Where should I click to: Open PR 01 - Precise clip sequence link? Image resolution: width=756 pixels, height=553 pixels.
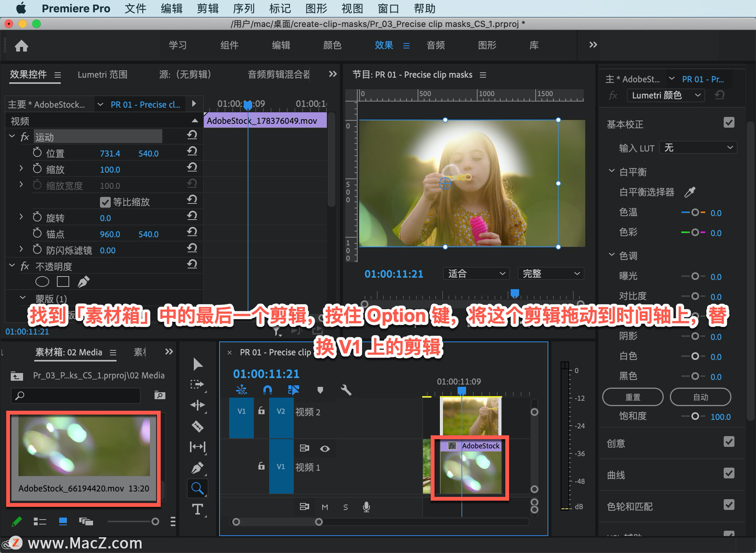pos(146,105)
